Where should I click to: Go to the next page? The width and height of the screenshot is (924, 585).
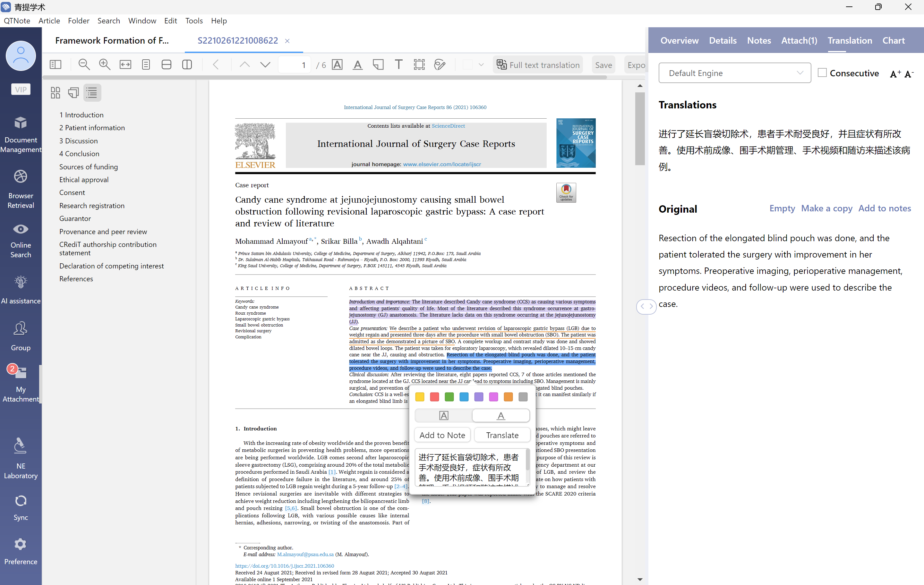click(x=265, y=65)
